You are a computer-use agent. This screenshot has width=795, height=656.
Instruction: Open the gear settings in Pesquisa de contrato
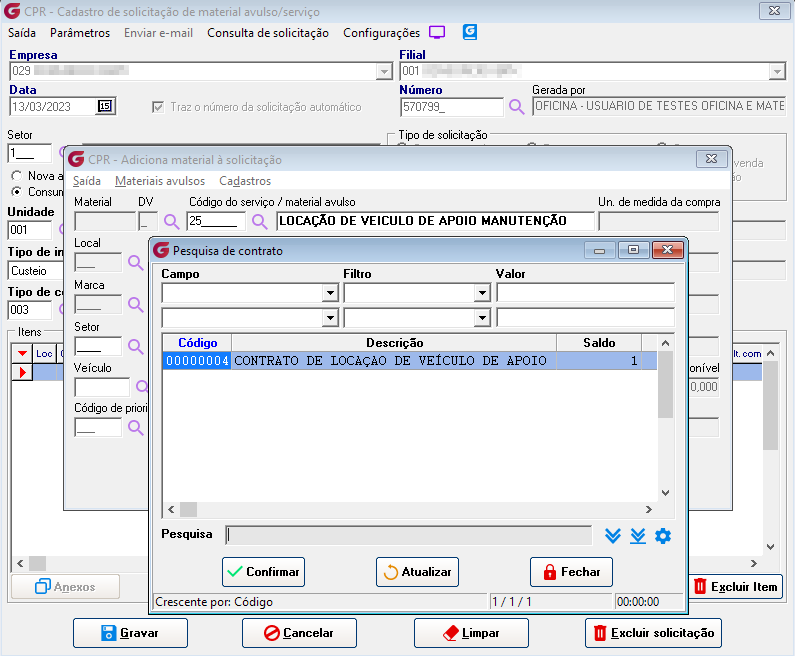(x=663, y=536)
